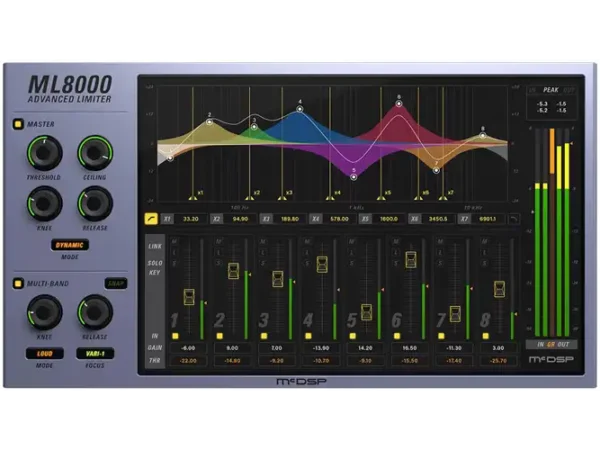Viewport: 600px width, 450px height.
Task: Open the multi-band LOUD mode selector
Action: (x=44, y=354)
